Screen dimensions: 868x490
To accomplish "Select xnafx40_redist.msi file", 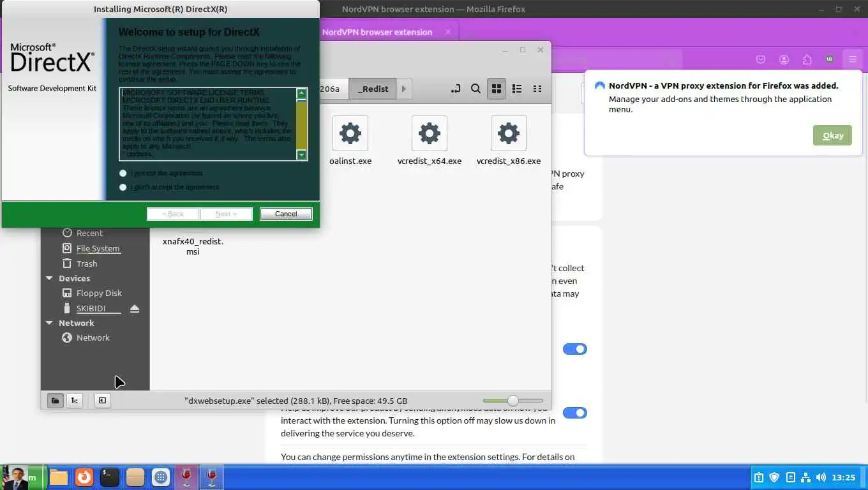I will 193,246.
